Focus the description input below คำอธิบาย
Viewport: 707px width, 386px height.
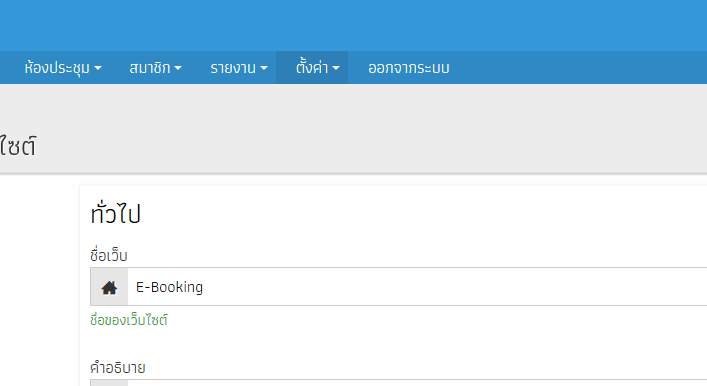click(417, 383)
